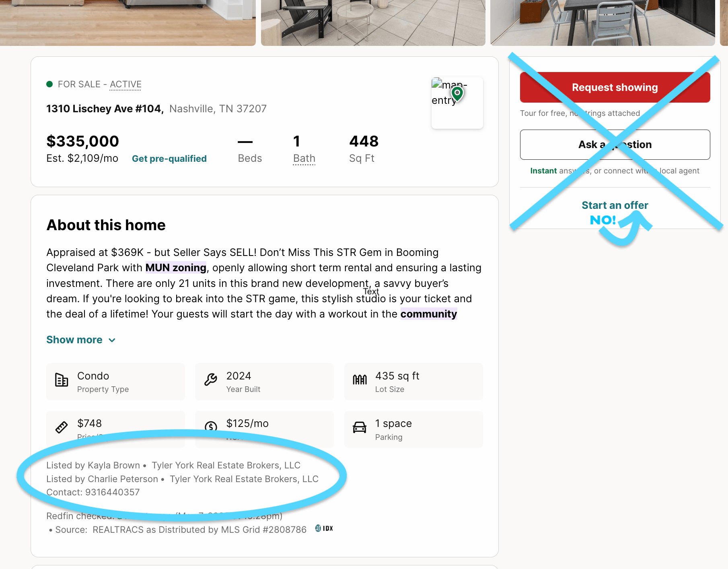Screen dimensions: 728x569
Task: Open the patio chair photo thumbnail
Action: click(x=373, y=23)
